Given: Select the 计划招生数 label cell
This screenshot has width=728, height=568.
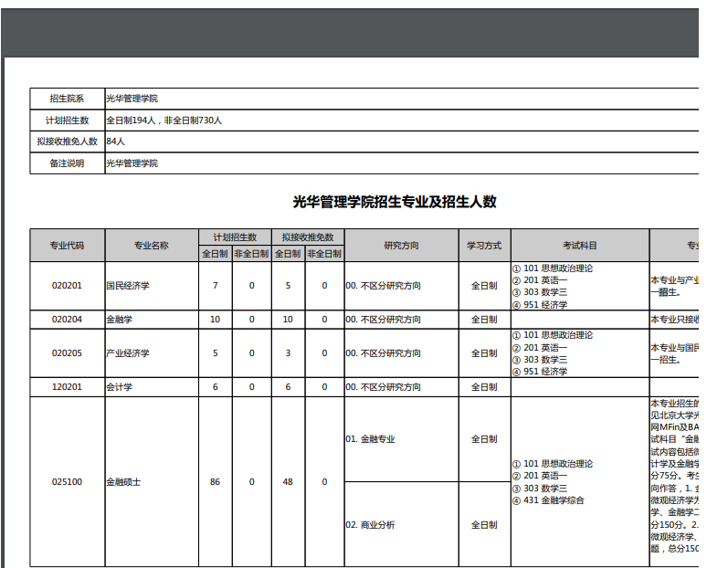Looking at the screenshot, I should 68,121.
